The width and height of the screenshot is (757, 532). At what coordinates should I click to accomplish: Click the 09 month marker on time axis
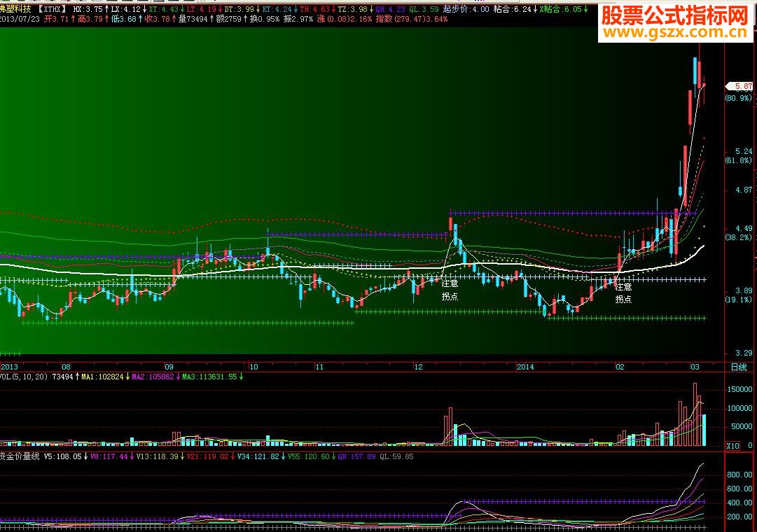(169, 367)
